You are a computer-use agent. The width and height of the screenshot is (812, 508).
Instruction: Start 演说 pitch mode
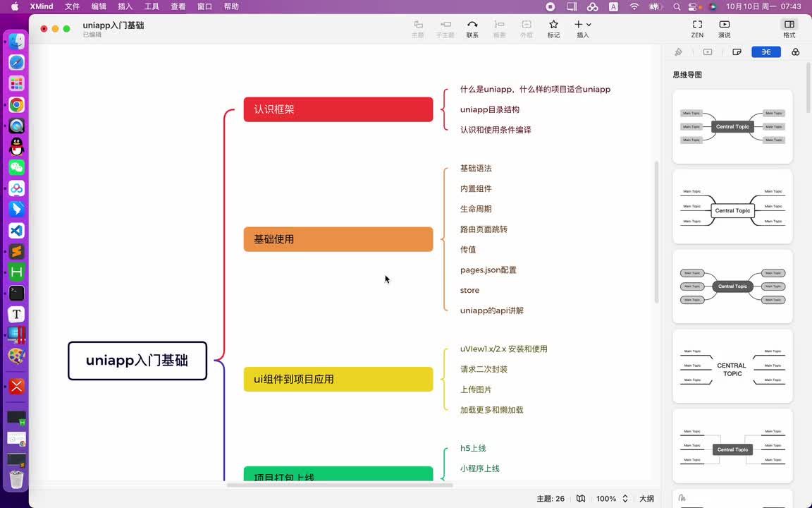point(725,28)
